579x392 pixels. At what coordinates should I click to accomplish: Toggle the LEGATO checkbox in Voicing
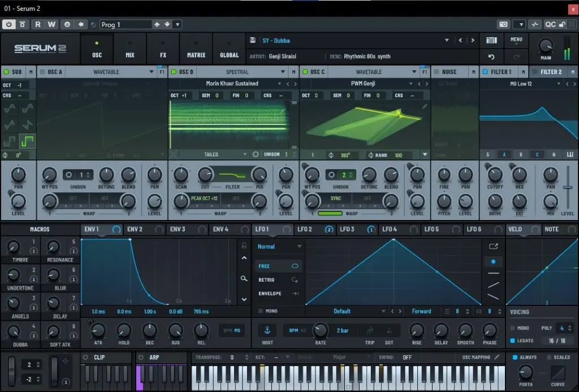pos(512,341)
